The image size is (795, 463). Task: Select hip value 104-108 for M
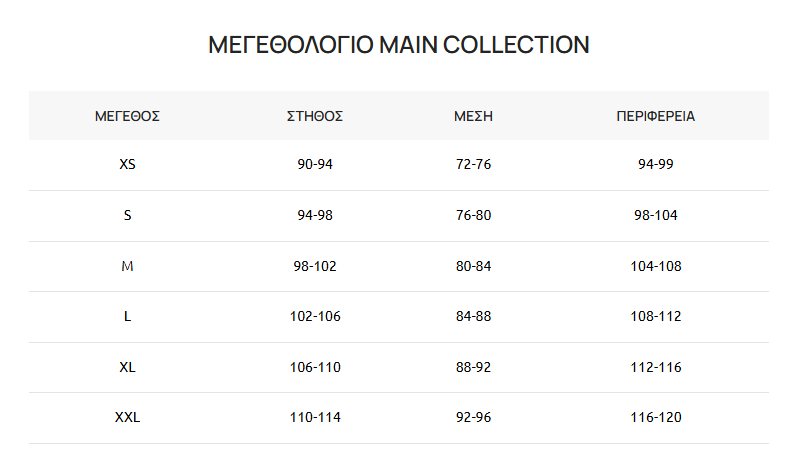coord(656,266)
